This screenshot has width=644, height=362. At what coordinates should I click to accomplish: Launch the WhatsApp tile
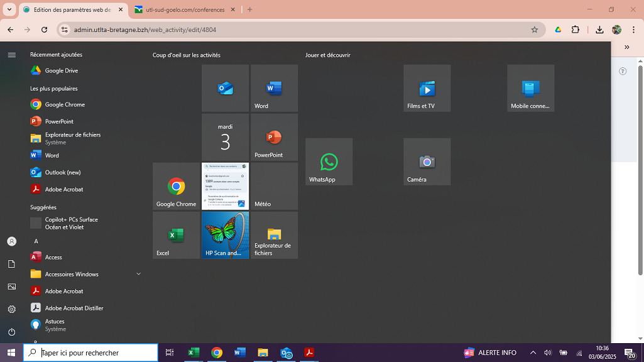pyautogui.click(x=329, y=162)
